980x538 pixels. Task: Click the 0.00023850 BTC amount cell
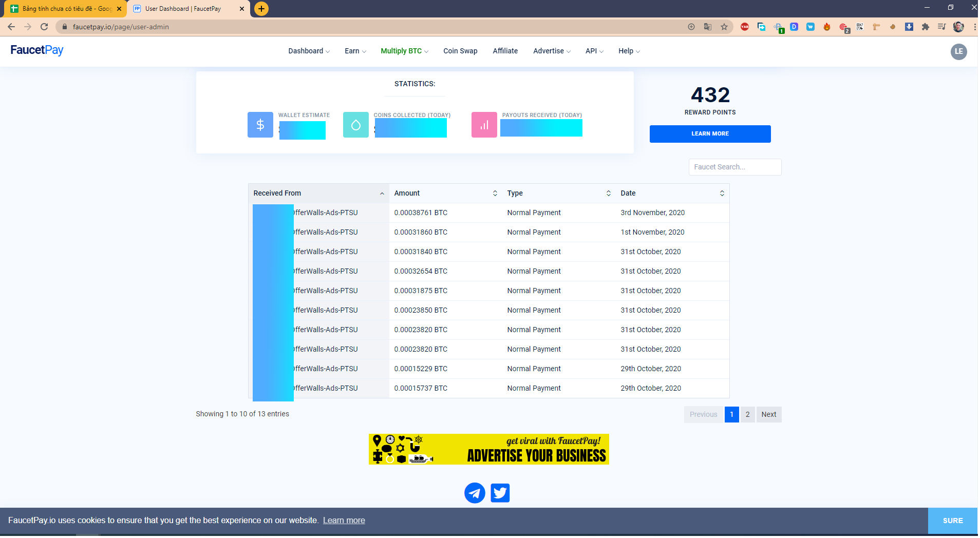421,310
